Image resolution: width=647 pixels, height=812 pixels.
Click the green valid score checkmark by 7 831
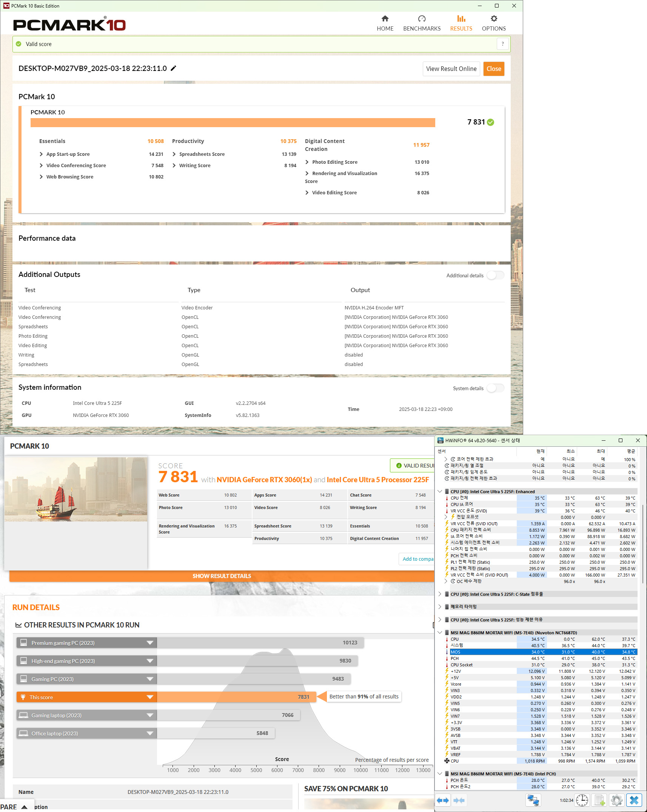490,122
